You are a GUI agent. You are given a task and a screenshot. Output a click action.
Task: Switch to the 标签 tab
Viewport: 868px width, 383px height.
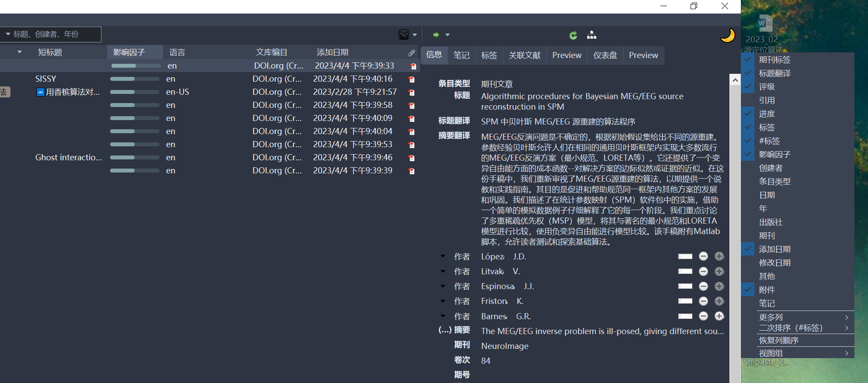tap(489, 55)
